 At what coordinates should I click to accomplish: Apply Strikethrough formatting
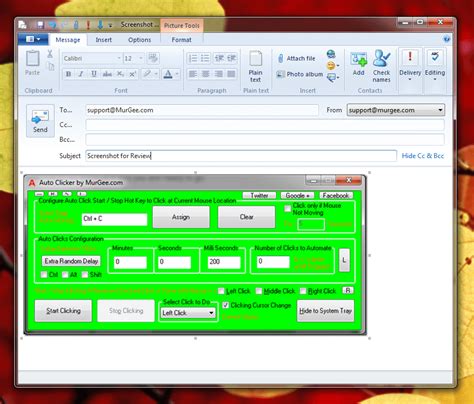click(107, 74)
